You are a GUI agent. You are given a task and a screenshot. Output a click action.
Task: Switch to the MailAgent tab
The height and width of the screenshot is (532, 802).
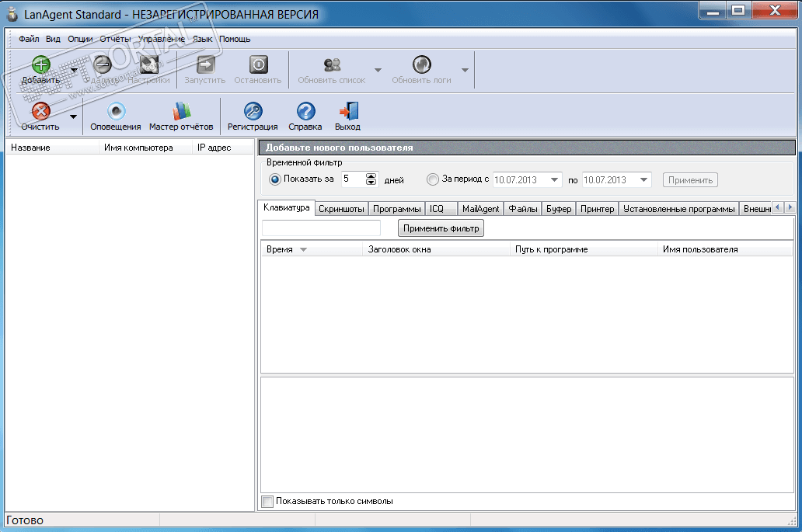(481, 208)
